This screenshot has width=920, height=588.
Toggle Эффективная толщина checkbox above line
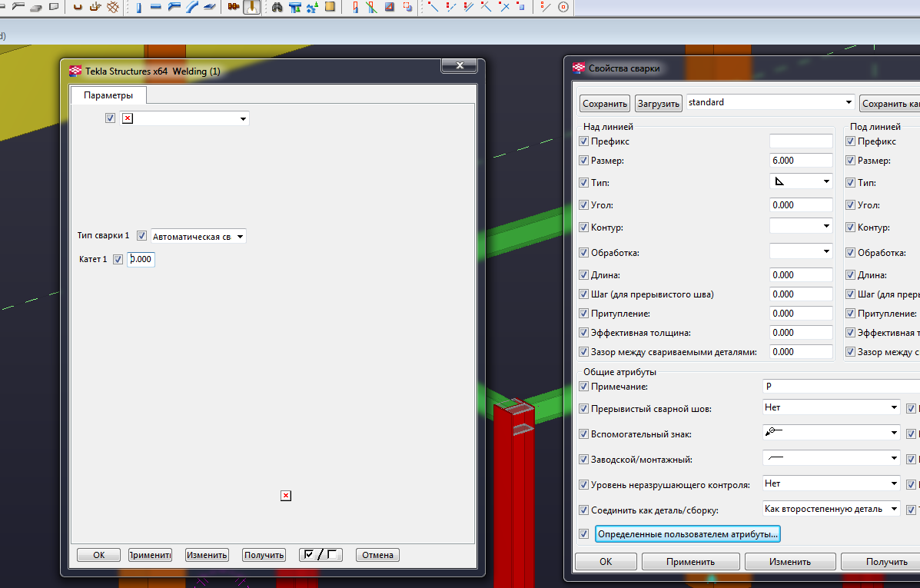coord(584,332)
